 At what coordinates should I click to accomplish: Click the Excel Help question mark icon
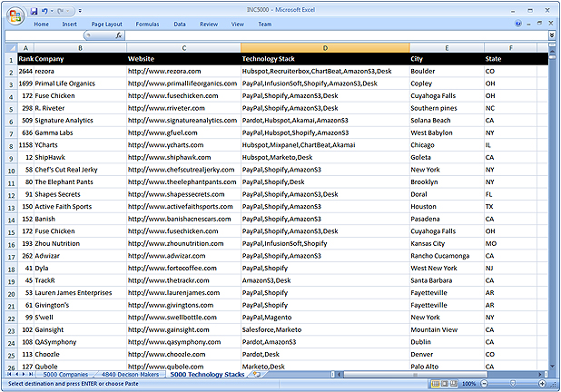517,24
